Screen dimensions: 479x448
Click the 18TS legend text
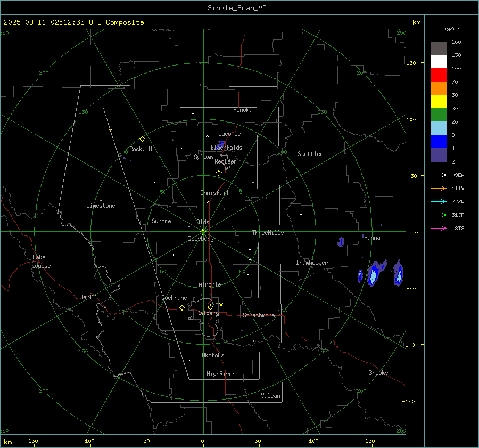458,229
